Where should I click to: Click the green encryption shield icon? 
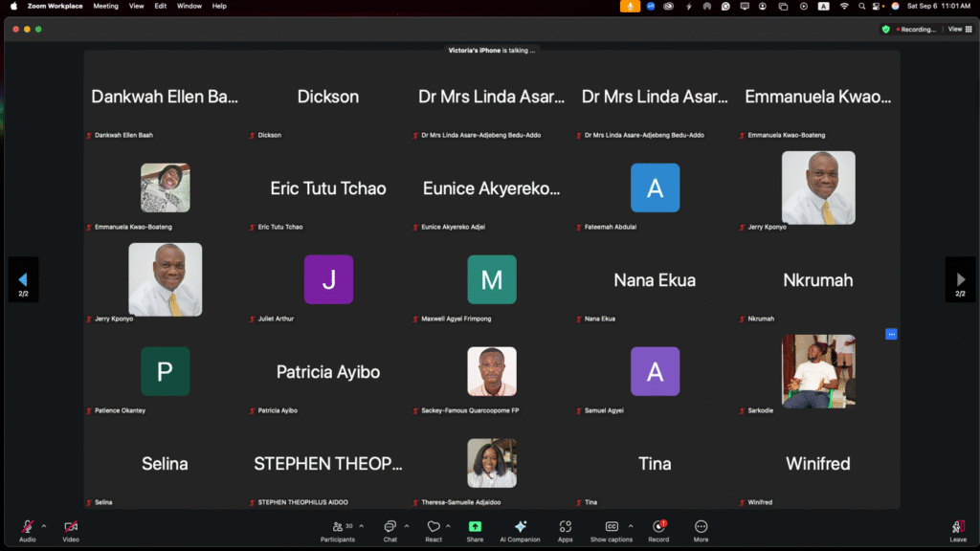pyautogui.click(x=885, y=30)
